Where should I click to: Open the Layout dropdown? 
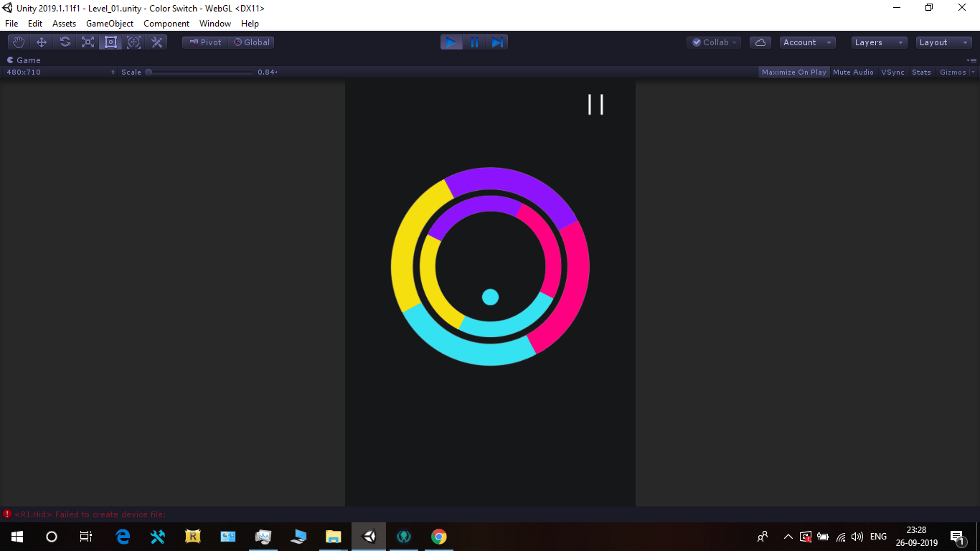[943, 42]
